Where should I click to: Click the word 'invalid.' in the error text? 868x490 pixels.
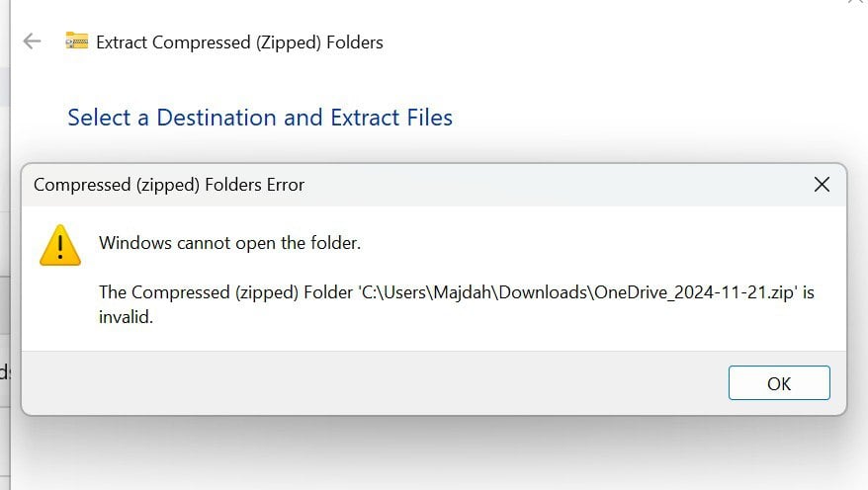click(126, 317)
